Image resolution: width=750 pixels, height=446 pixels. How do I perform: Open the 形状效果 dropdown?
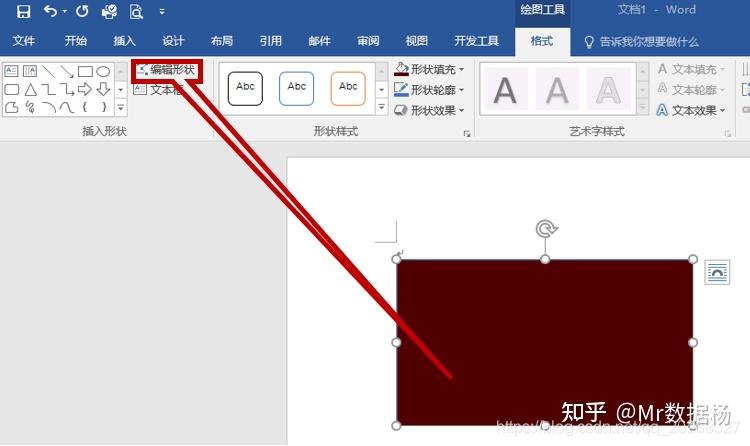pyautogui.click(x=429, y=111)
